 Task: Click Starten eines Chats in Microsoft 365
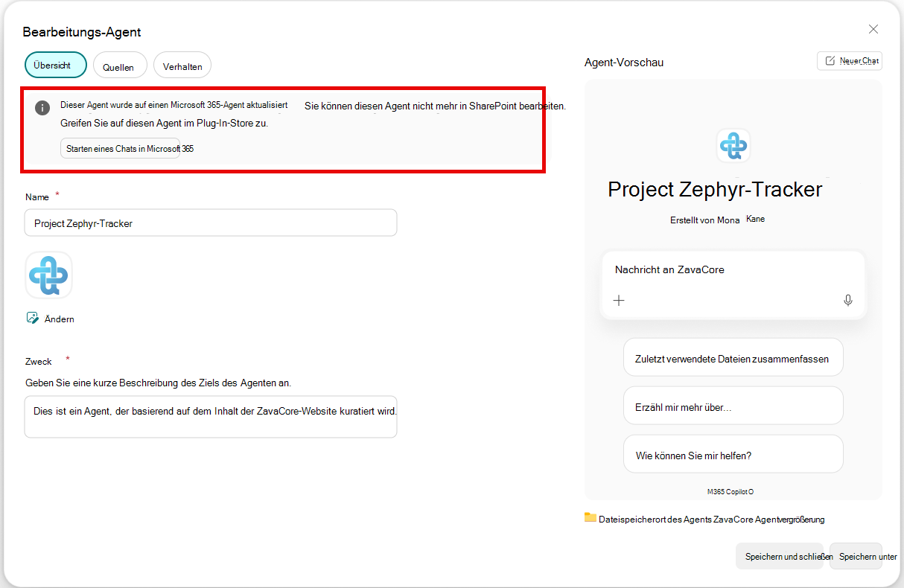[121, 148]
